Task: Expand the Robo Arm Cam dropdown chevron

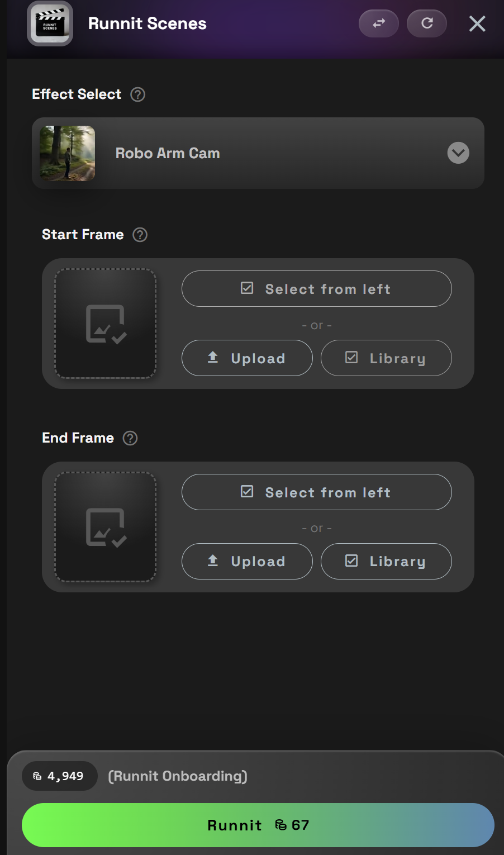Action: 458,153
